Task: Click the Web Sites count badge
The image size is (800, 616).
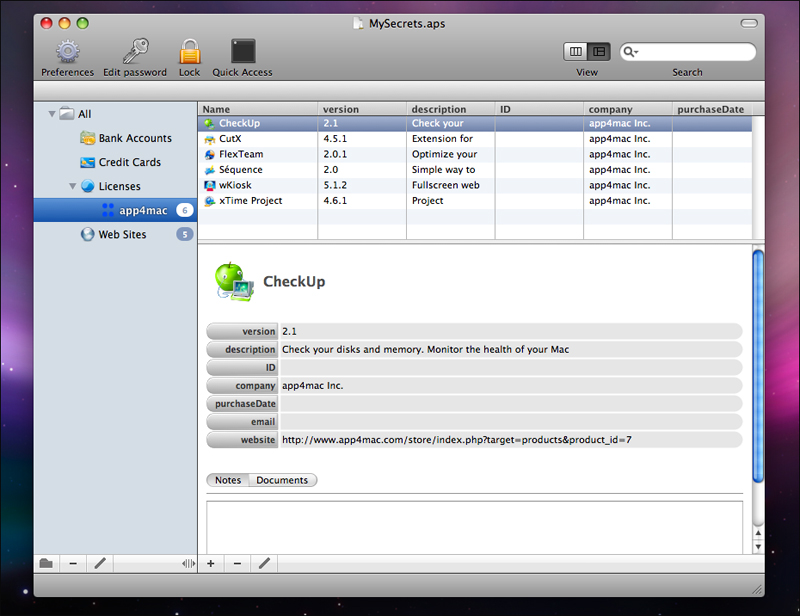Action: tap(185, 234)
